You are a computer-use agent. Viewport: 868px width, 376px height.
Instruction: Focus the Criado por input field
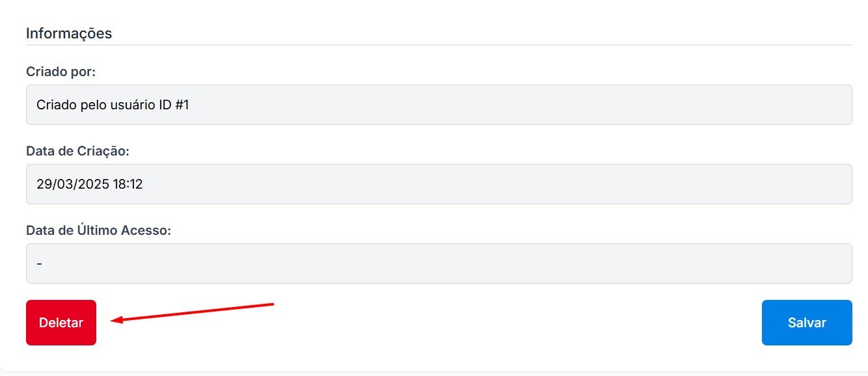click(439, 105)
